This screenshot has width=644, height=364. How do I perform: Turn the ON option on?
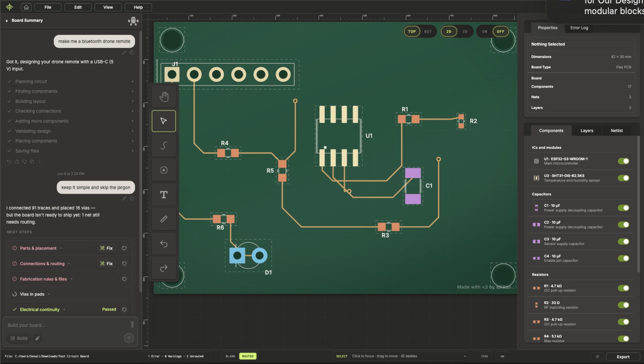[x=485, y=32]
